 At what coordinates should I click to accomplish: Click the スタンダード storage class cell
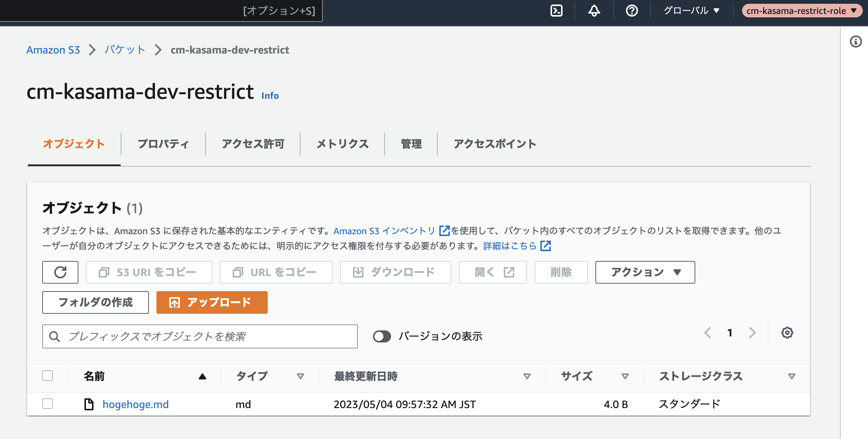point(689,404)
